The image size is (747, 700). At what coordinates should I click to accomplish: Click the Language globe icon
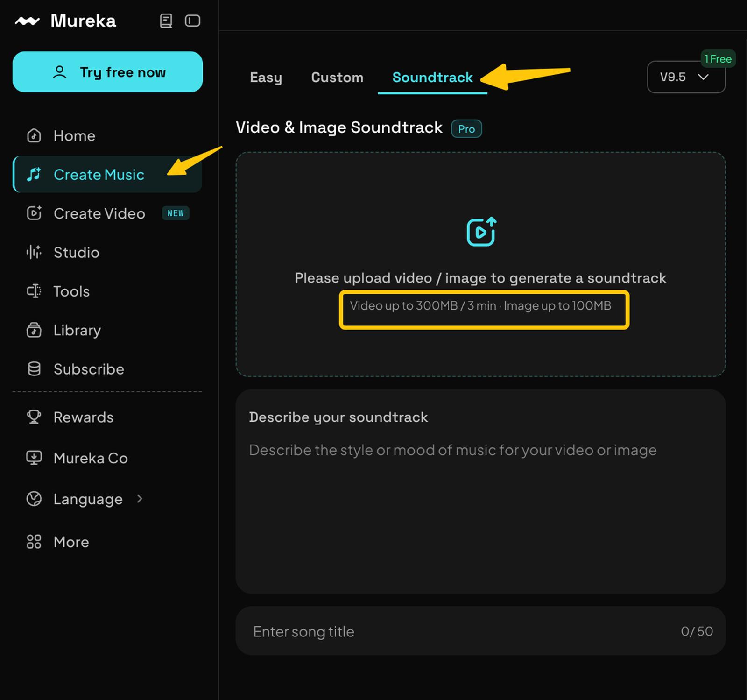pos(34,499)
